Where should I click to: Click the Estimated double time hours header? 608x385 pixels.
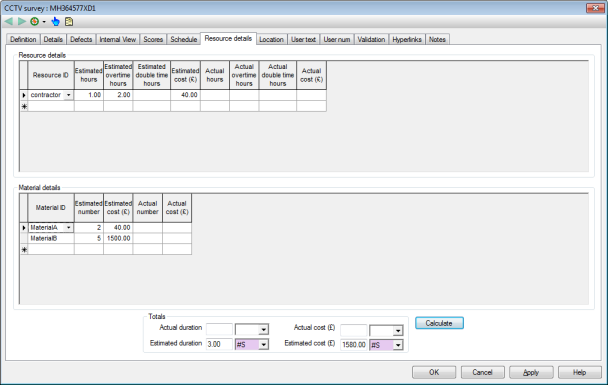click(152, 75)
